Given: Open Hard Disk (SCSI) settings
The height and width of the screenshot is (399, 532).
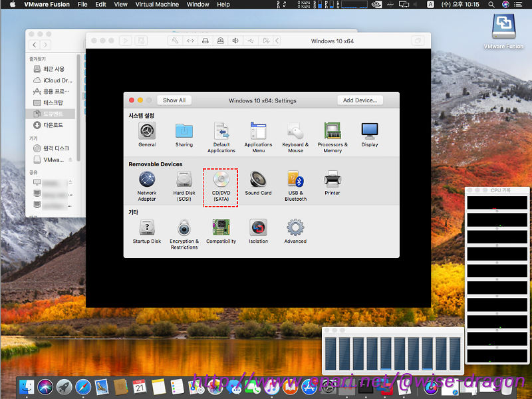Looking at the screenshot, I should pos(184,186).
